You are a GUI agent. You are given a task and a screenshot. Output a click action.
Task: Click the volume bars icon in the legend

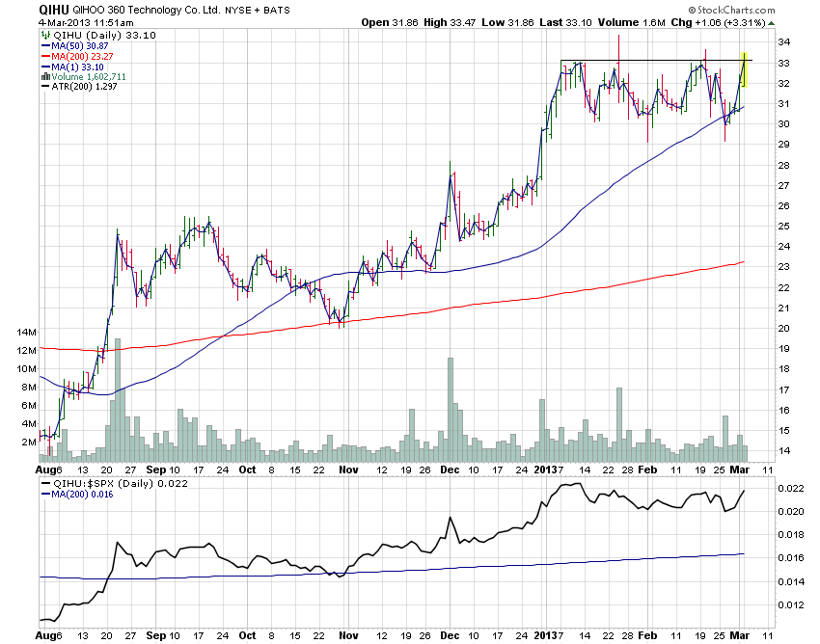click(45, 77)
